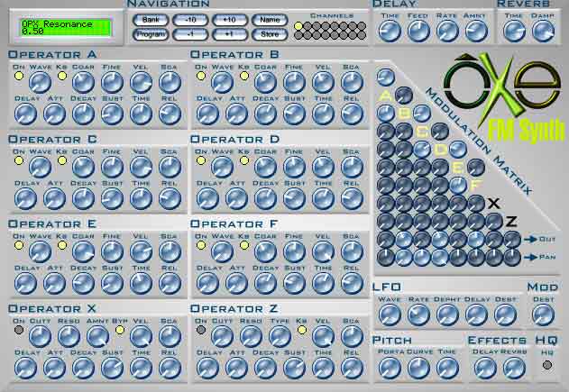This screenshot has height=392, width=569.
Task: Toggle Operator X Byp bypass light
Action: click(119, 330)
